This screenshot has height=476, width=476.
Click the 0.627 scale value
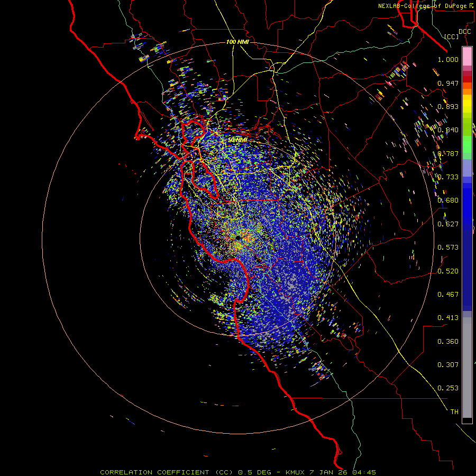[448, 224]
